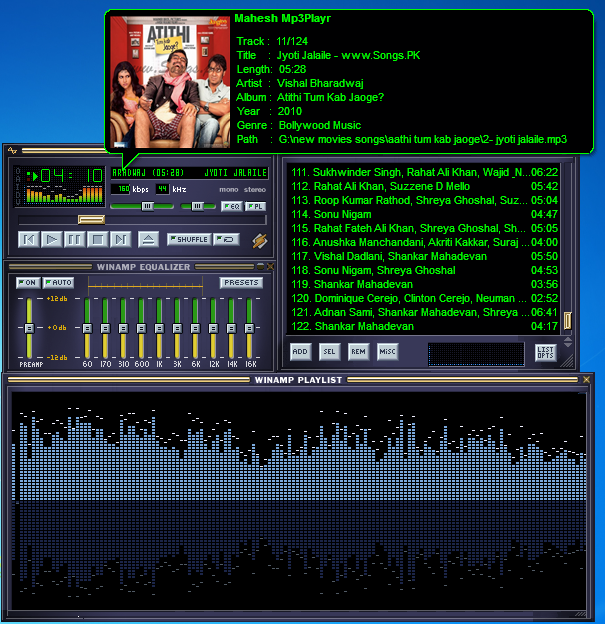Viewport: 607px width, 625px height.
Task: Close the Winamp Playlist visualization window
Action: (x=586, y=380)
